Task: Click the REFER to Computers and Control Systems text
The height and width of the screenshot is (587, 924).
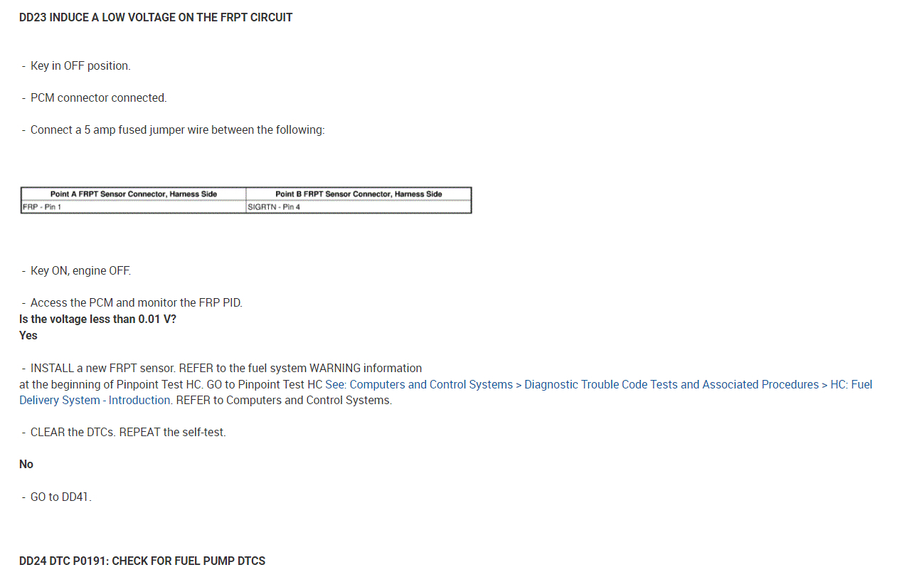Action: [283, 401]
